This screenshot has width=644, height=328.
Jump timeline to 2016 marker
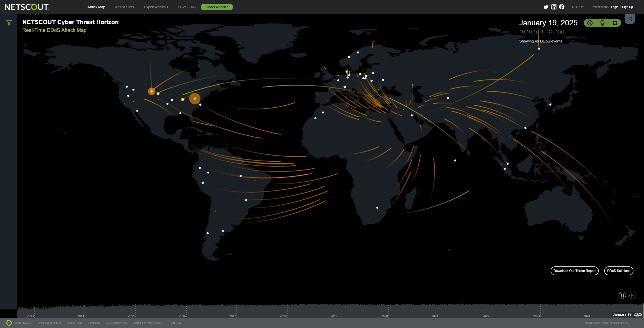coord(182,316)
